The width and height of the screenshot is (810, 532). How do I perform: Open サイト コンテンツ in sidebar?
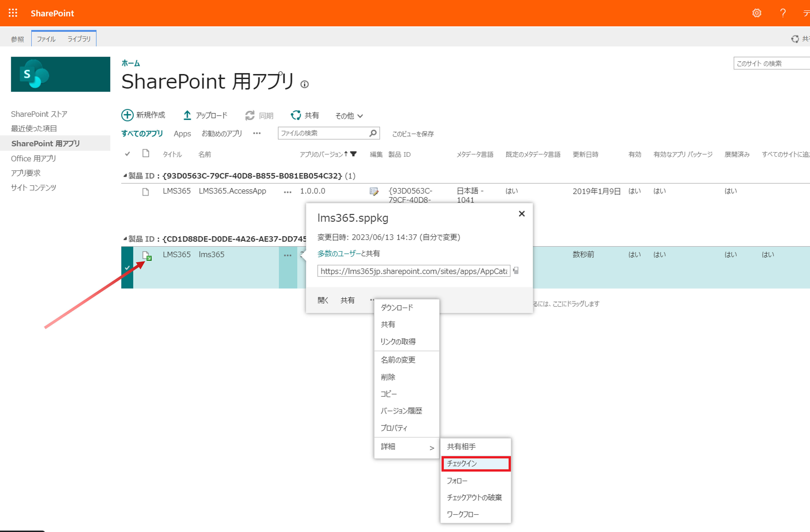pyautogui.click(x=33, y=187)
